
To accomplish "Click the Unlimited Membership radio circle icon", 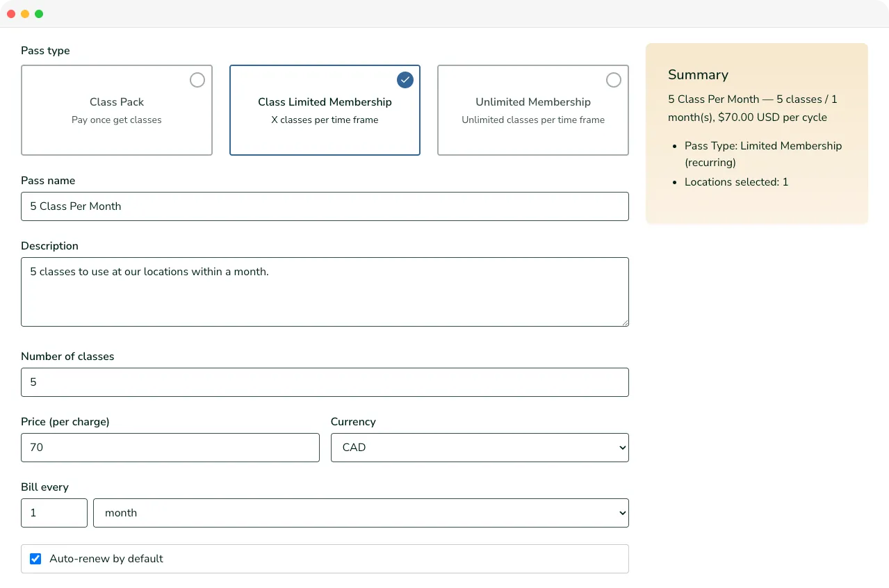I will (x=614, y=80).
